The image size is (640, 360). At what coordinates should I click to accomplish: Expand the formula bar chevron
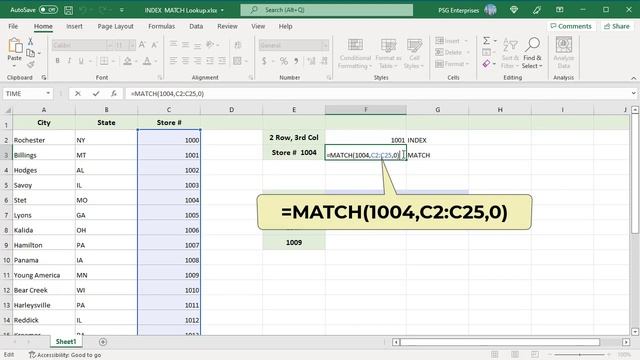633,93
